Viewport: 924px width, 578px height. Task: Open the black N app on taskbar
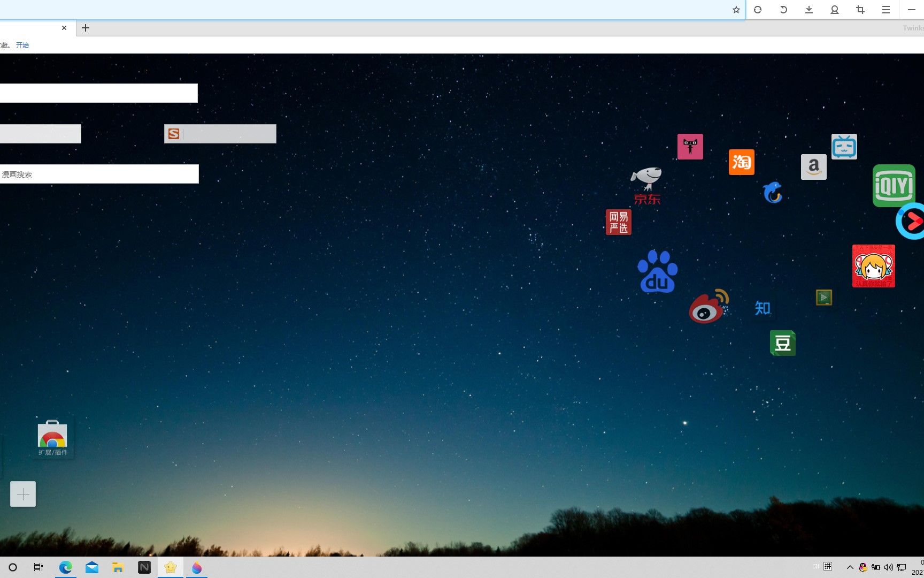144,567
